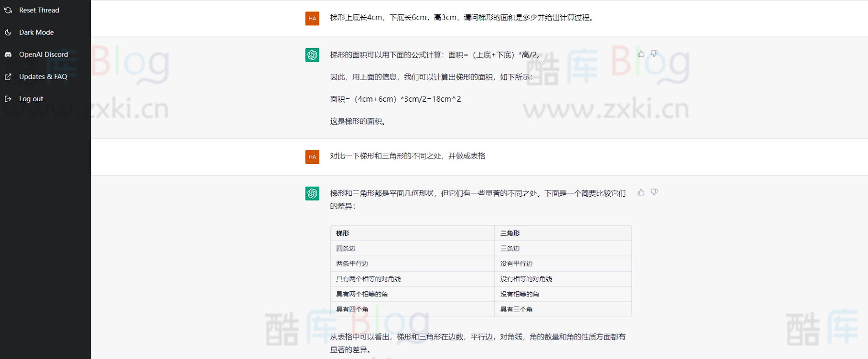The width and height of the screenshot is (868, 359).
Task: Click the summary paragraph starting 从表格中可以看出
Action: (x=477, y=343)
